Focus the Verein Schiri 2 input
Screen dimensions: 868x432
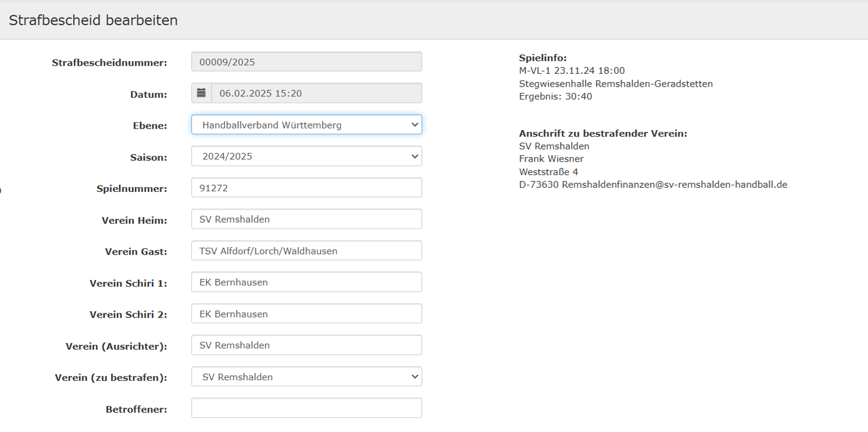[x=306, y=313]
